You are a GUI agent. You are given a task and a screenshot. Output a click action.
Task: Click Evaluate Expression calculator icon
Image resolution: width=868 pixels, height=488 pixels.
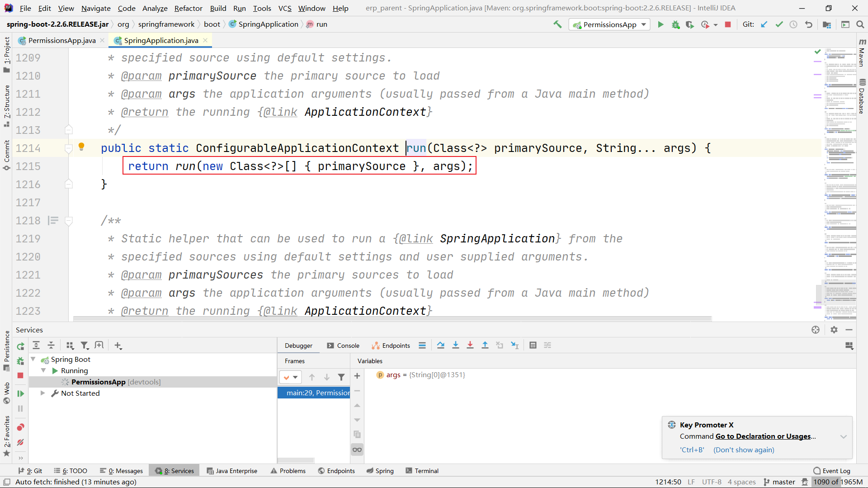pyautogui.click(x=533, y=345)
